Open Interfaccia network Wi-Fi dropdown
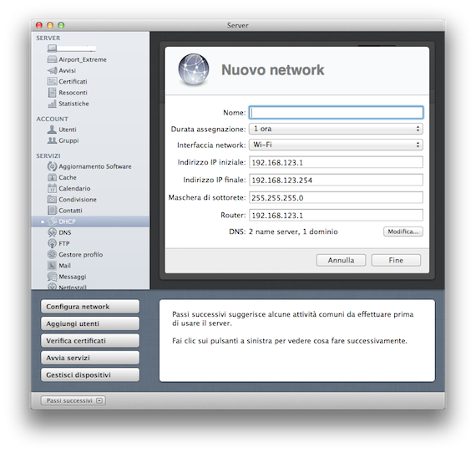 point(336,145)
